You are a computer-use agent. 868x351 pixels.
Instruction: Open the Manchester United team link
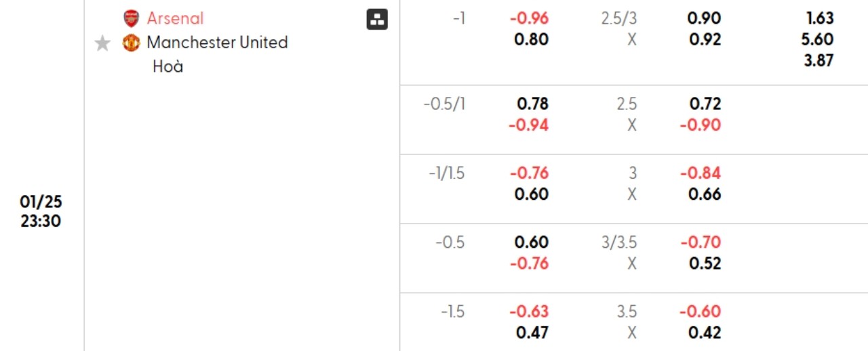pyautogui.click(x=217, y=43)
